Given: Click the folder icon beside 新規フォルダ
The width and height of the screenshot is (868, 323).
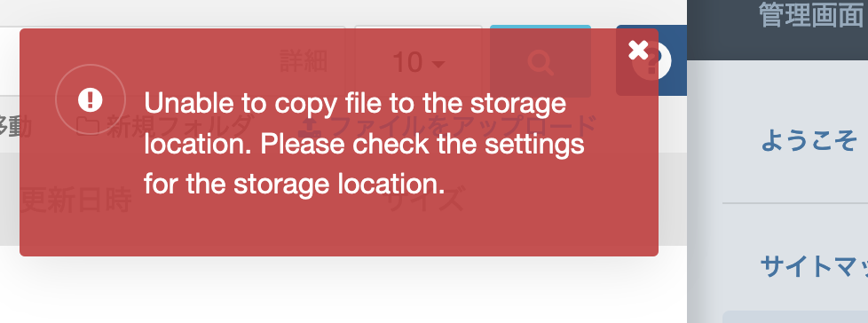Looking at the screenshot, I should [x=88, y=127].
